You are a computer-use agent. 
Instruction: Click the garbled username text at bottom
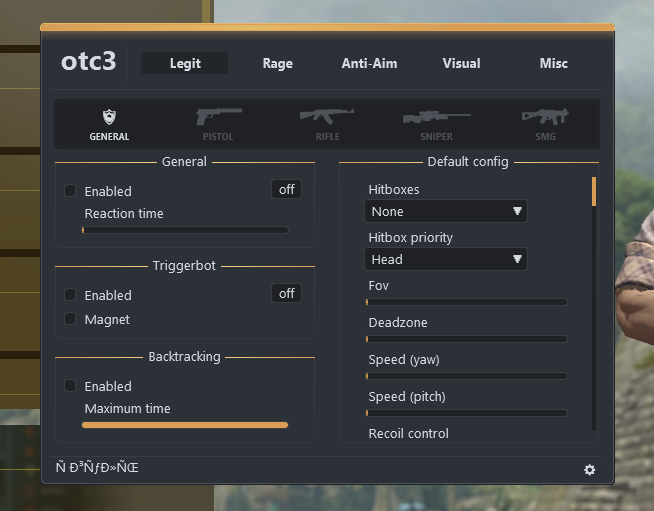97,467
